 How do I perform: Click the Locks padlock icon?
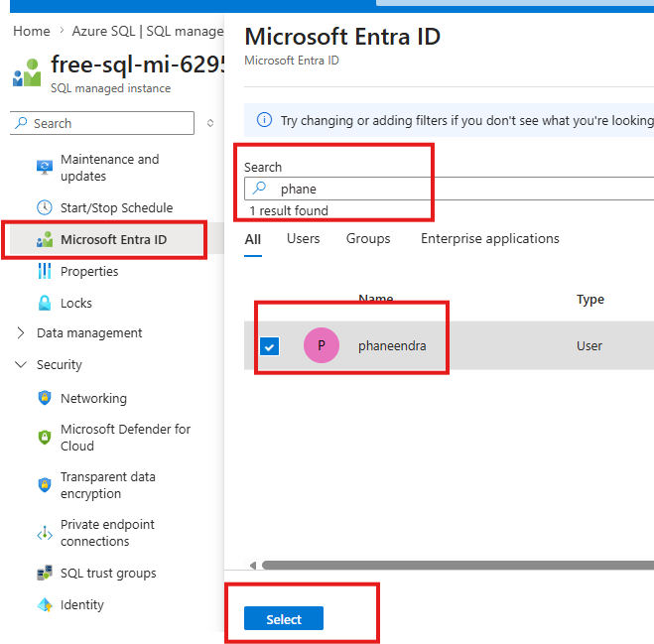[45, 303]
